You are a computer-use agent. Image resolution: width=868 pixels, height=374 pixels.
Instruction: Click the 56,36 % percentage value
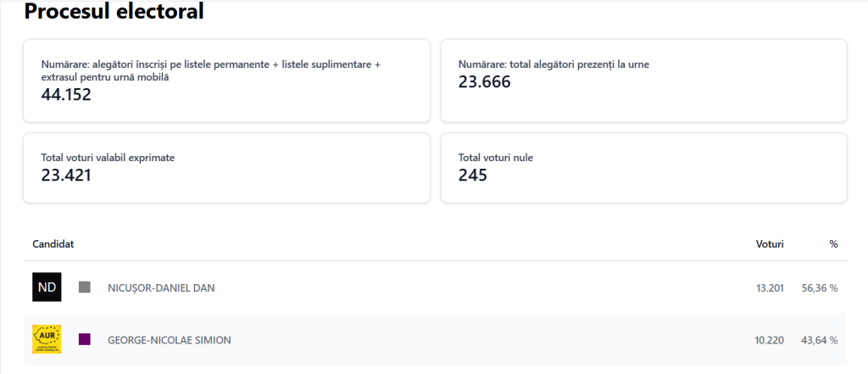[819, 288]
